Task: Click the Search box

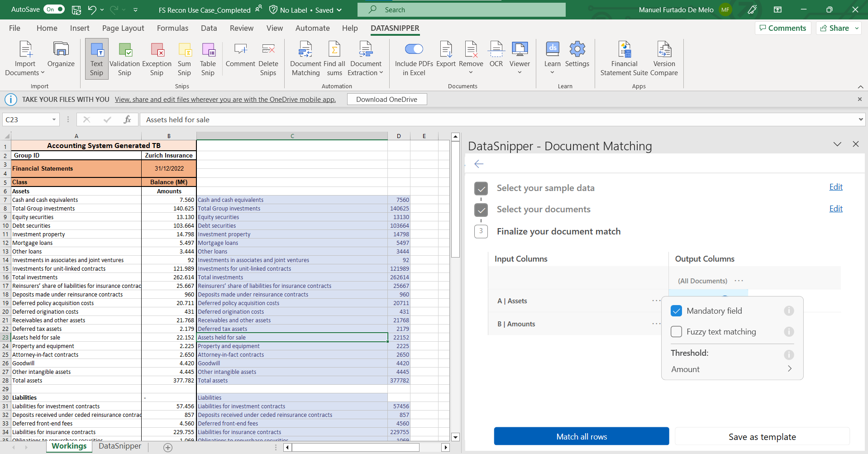Action: click(x=462, y=10)
